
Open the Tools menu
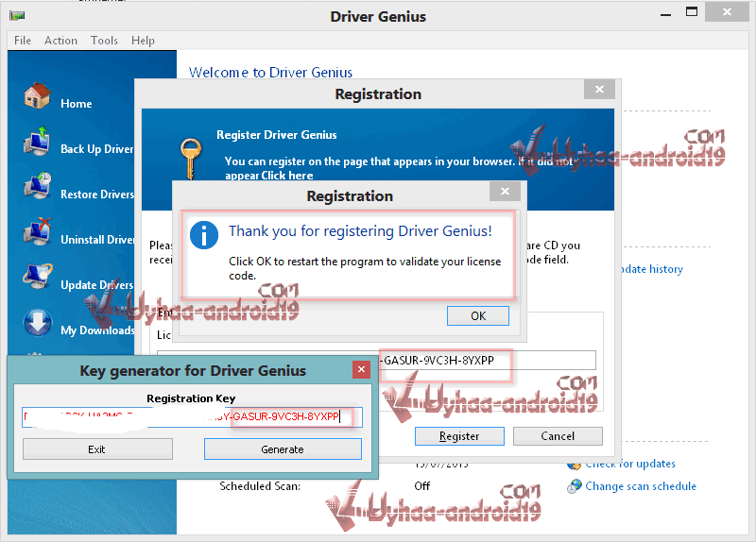coord(104,41)
